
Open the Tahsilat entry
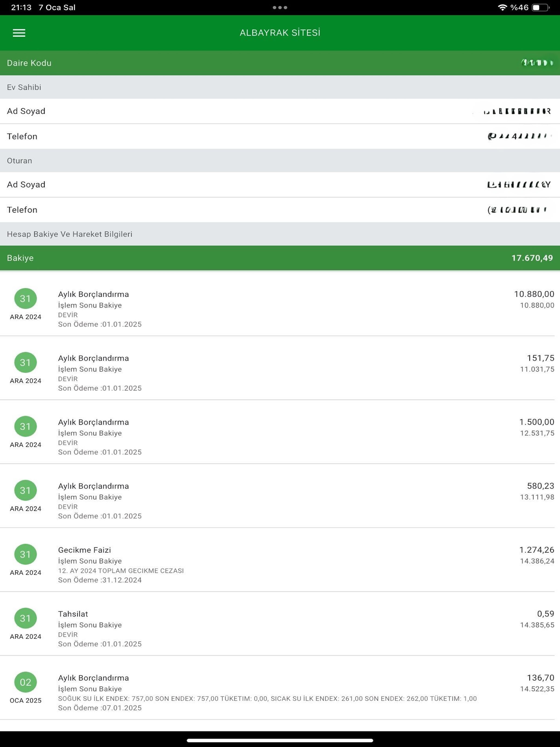coord(280,624)
